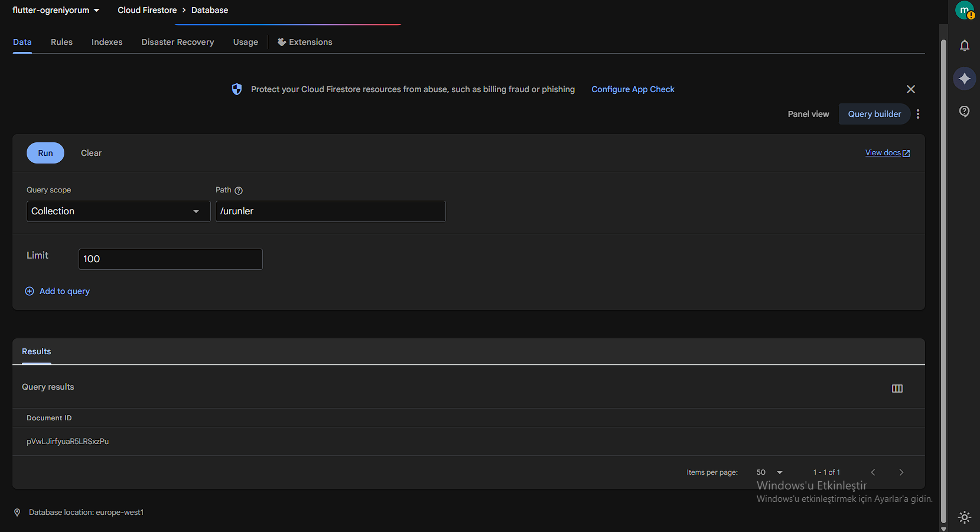Viewport: 980px width, 532px height.
Task: Switch to the Data tab
Action: point(22,42)
